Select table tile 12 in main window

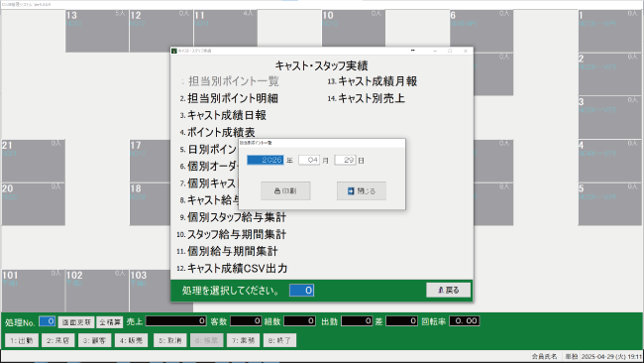[x=161, y=31]
